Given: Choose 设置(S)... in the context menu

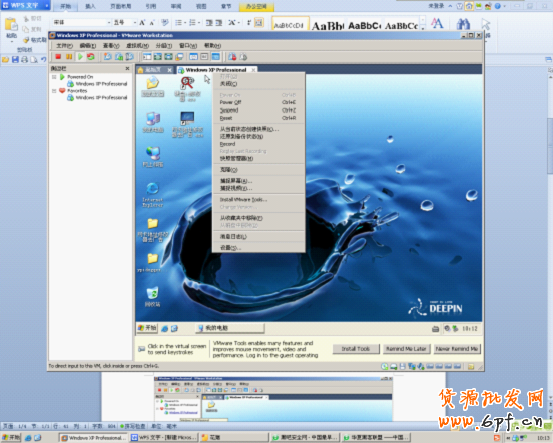Looking at the screenshot, I should (x=259, y=248).
